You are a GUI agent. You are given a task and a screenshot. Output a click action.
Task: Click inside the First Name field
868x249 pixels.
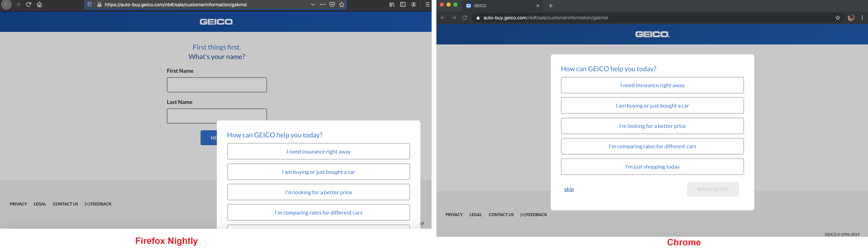click(217, 85)
